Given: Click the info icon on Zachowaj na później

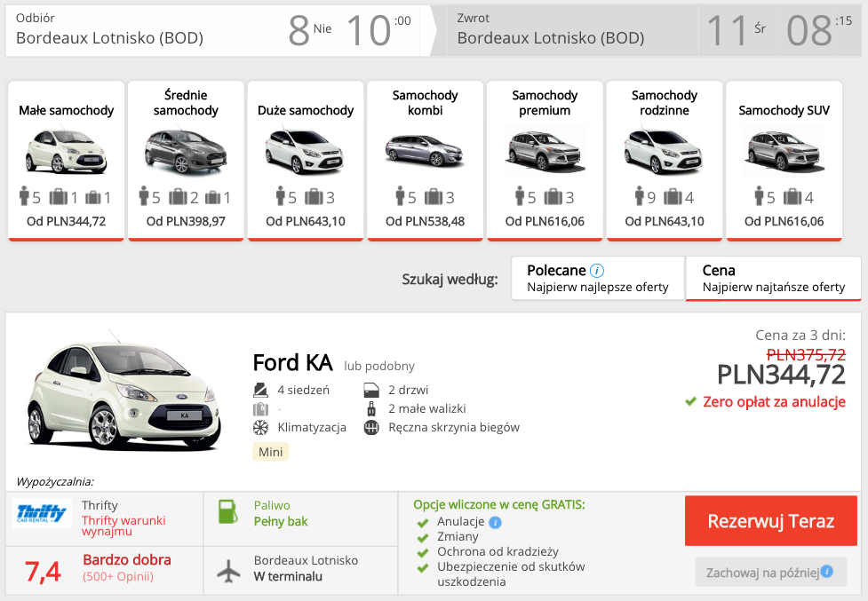Looking at the screenshot, I should click(x=827, y=572).
